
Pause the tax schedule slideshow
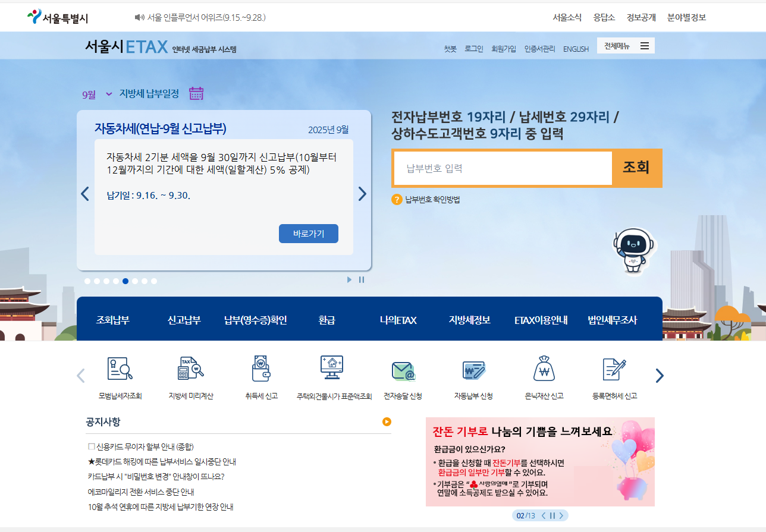pos(362,280)
